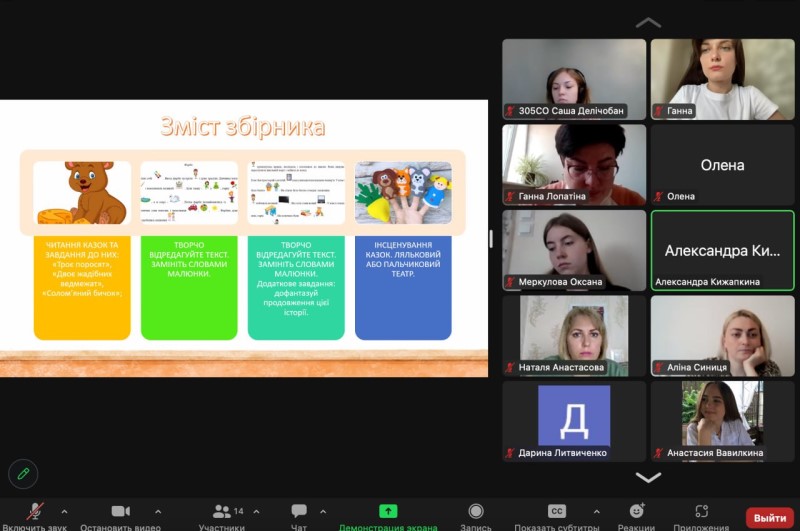This screenshot has height=531, width=800.
Task: Select the Ганна Лопатіна video tile
Action: (574, 165)
